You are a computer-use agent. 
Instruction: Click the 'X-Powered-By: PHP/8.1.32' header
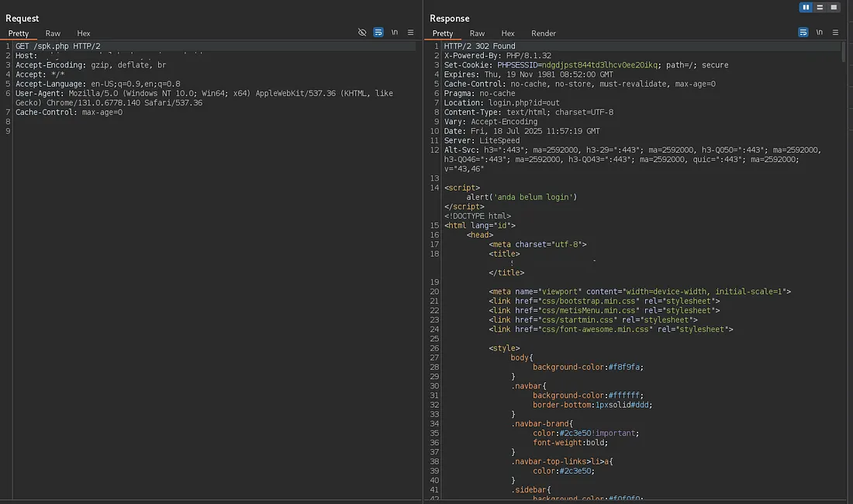tap(498, 56)
